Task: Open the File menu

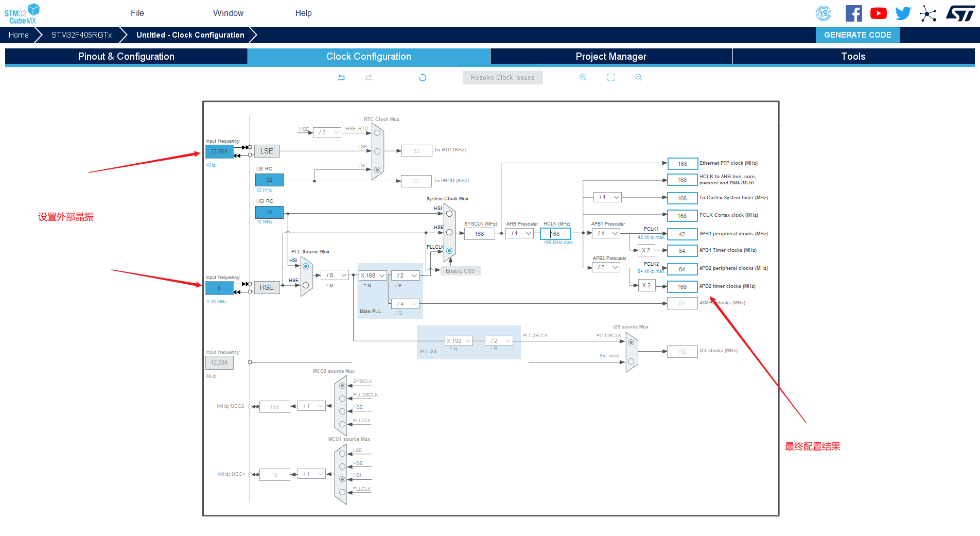Action: (137, 13)
